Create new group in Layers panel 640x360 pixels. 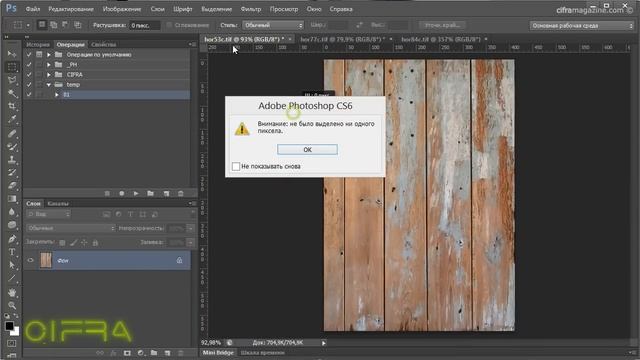(154, 353)
